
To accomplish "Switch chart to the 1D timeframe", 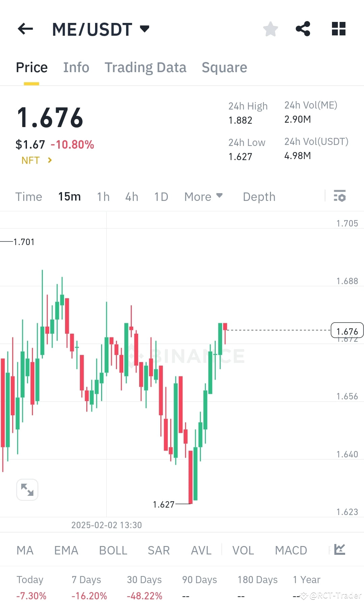I will (x=161, y=197).
